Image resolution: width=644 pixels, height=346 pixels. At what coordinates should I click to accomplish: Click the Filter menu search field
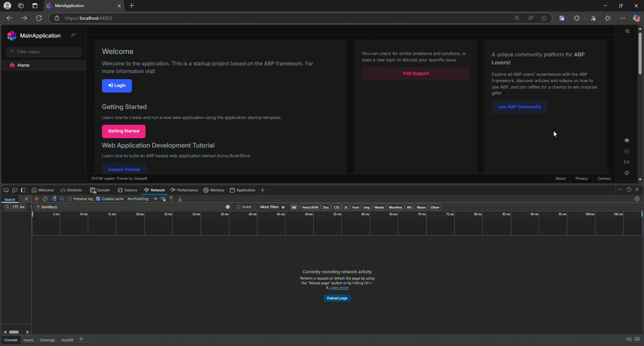[47, 52]
